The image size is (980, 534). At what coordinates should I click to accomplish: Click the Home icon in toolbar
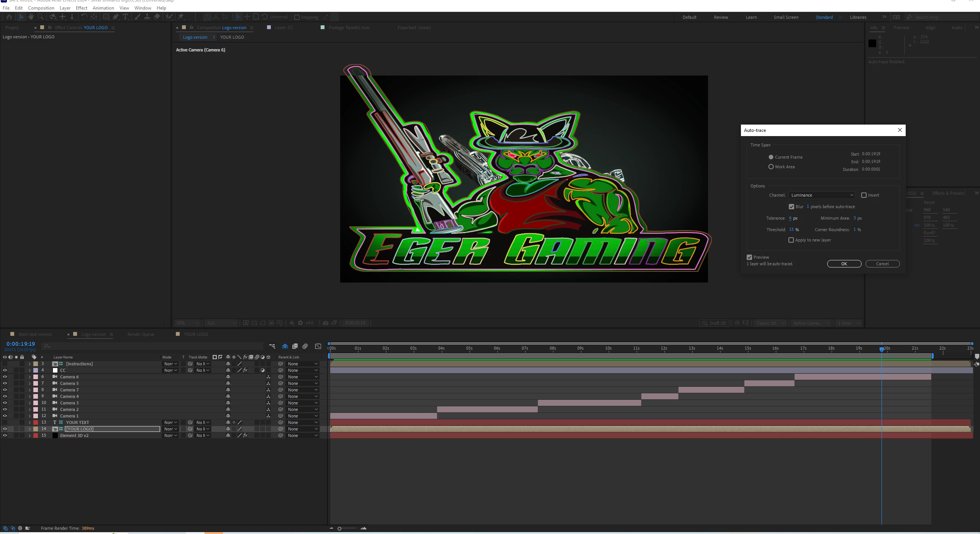point(9,17)
